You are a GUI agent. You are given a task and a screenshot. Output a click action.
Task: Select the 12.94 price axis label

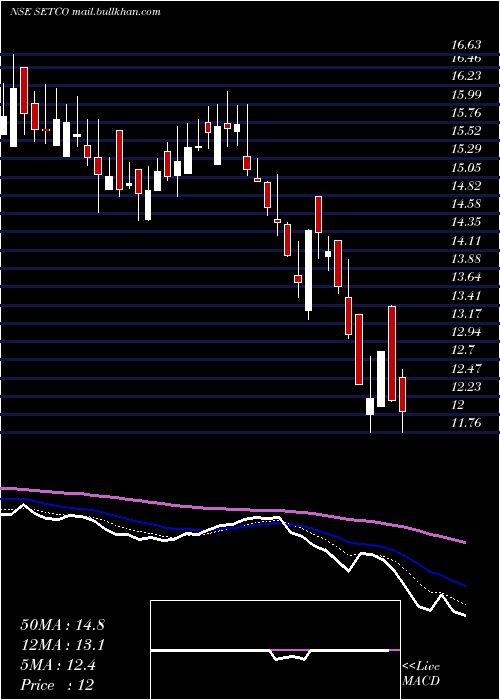(466, 332)
